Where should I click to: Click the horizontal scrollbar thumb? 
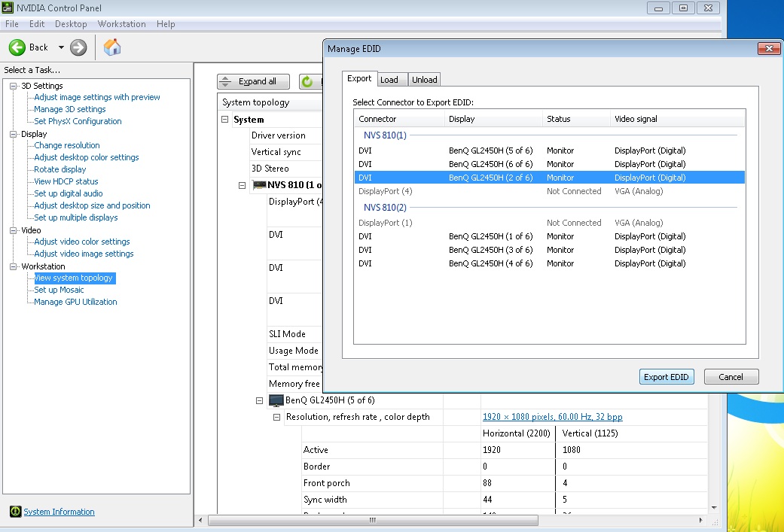[373, 520]
